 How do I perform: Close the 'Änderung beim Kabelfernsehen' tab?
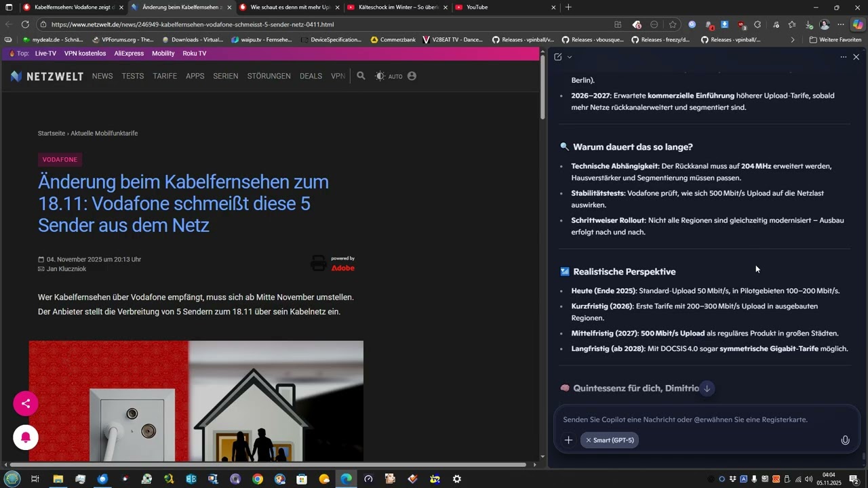pyautogui.click(x=229, y=7)
